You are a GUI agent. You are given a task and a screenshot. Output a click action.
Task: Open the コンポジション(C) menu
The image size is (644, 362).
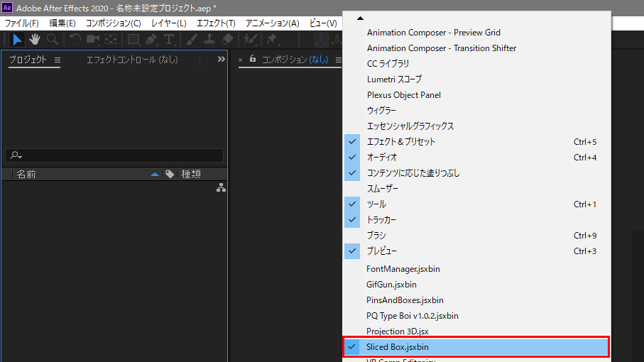click(114, 23)
